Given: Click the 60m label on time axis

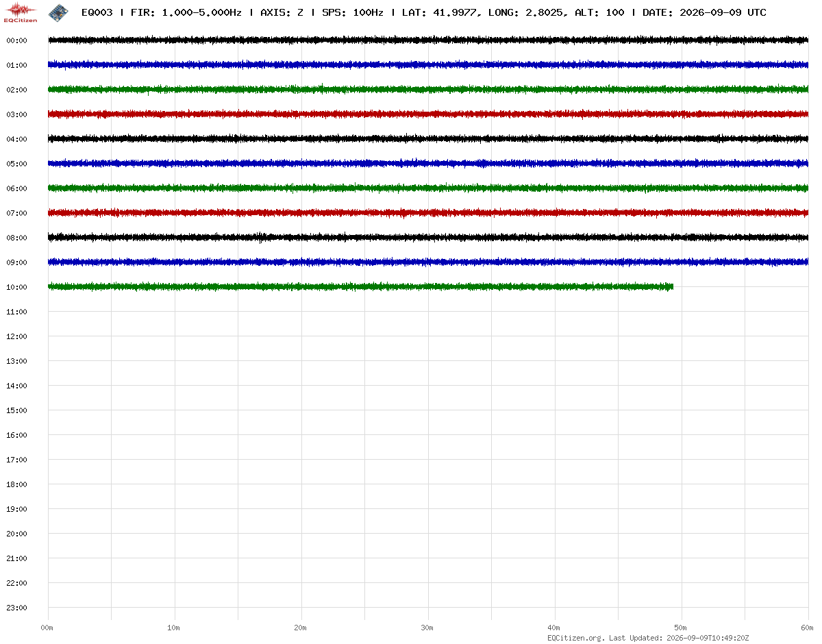Looking at the screenshot, I should click(x=808, y=628).
